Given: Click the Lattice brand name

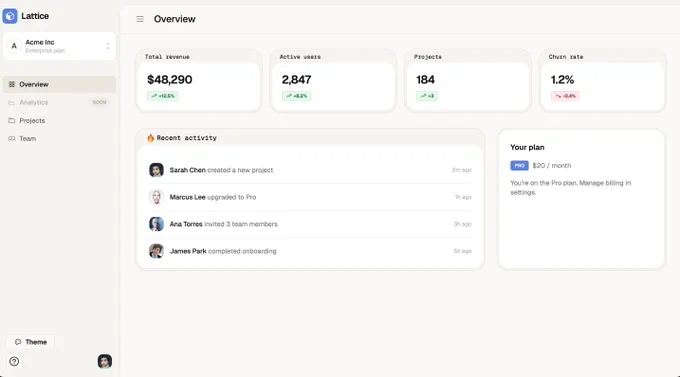Looking at the screenshot, I should 35,16.
